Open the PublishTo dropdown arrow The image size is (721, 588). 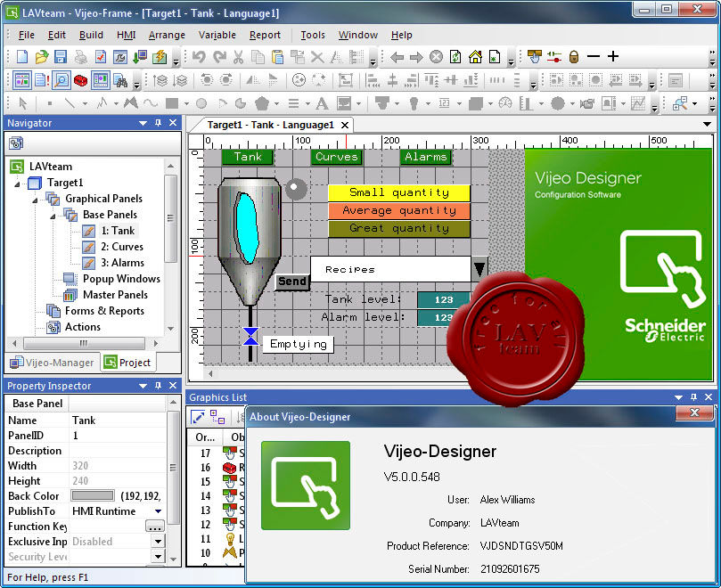[x=158, y=511]
